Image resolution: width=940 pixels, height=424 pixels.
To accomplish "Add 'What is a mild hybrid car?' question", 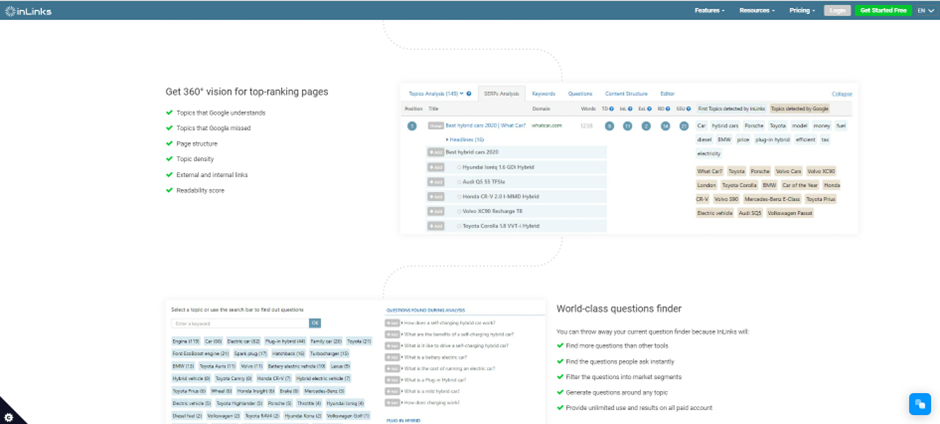I will [x=392, y=391].
